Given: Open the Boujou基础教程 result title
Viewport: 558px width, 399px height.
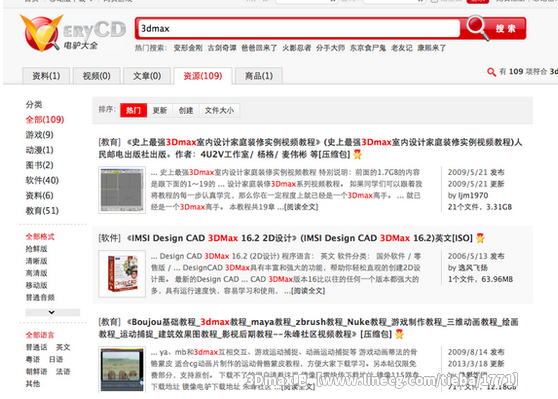Looking at the screenshot, I should [x=308, y=328].
